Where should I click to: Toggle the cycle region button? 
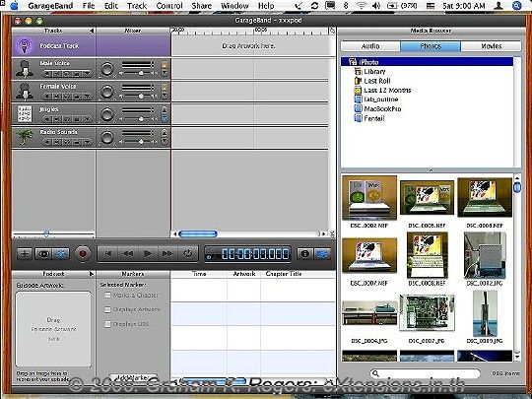click(x=187, y=254)
